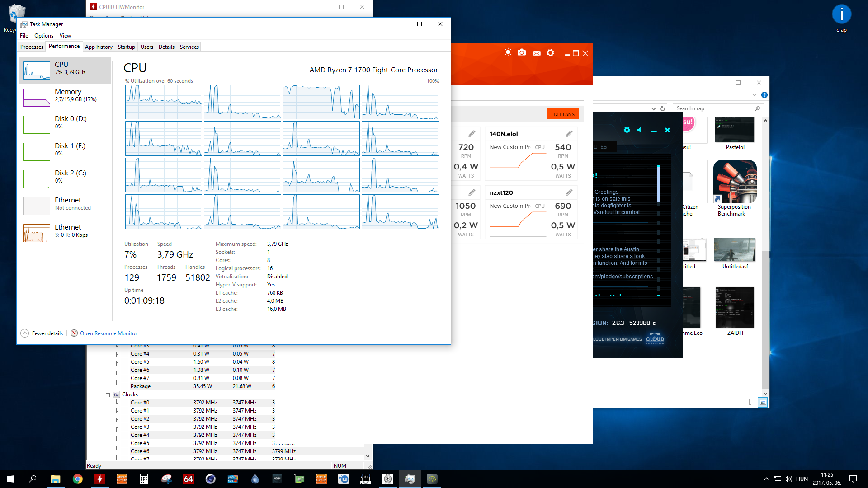Screen dimensions: 868x488
Task: Select the active Ethernet adapter with Kbps
Action: pos(65,233)
